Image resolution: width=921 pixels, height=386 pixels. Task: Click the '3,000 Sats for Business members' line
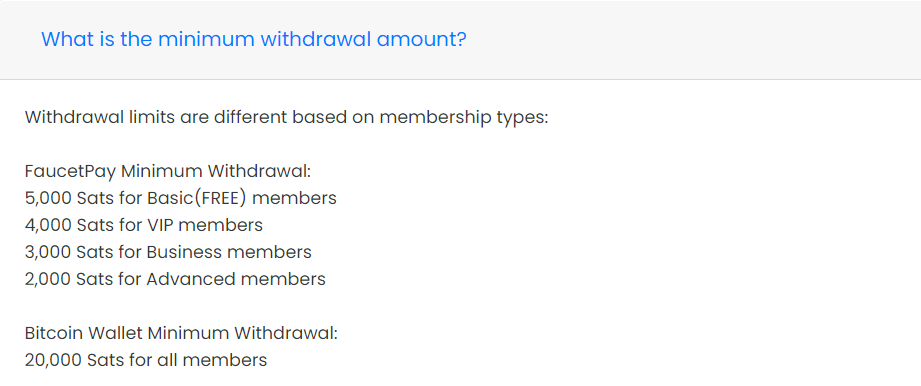pyautogui.click(x=168, y=252)
